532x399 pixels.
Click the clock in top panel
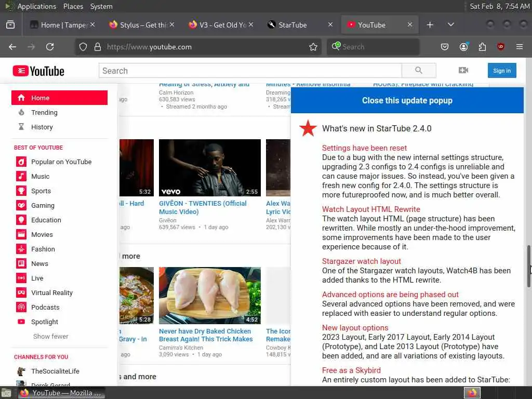coord(499,6)
